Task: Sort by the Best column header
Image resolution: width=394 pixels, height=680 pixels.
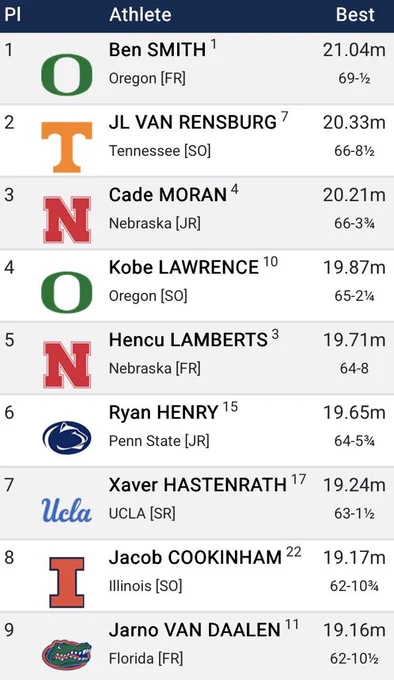Action: tap(355, 15)
